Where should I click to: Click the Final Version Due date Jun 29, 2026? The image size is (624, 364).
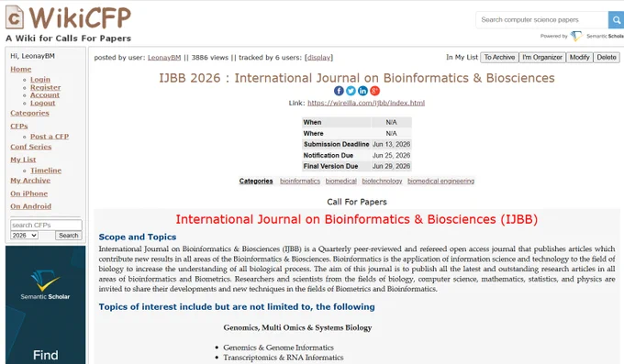click(391, 166)
